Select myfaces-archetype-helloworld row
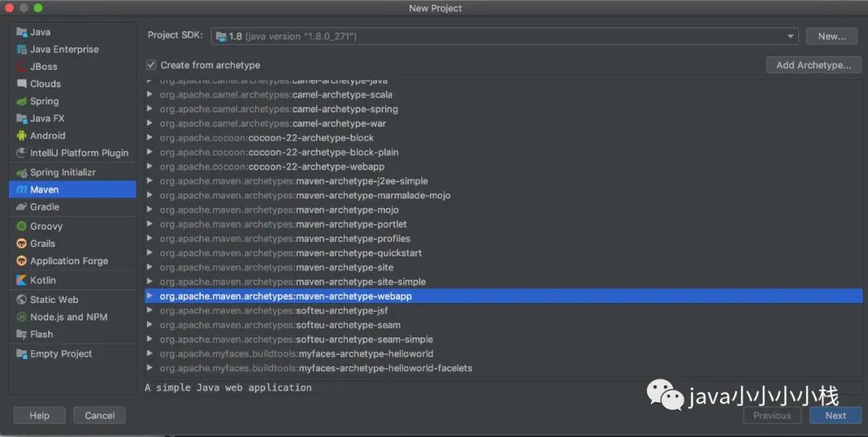 click(x=504, y=353)
